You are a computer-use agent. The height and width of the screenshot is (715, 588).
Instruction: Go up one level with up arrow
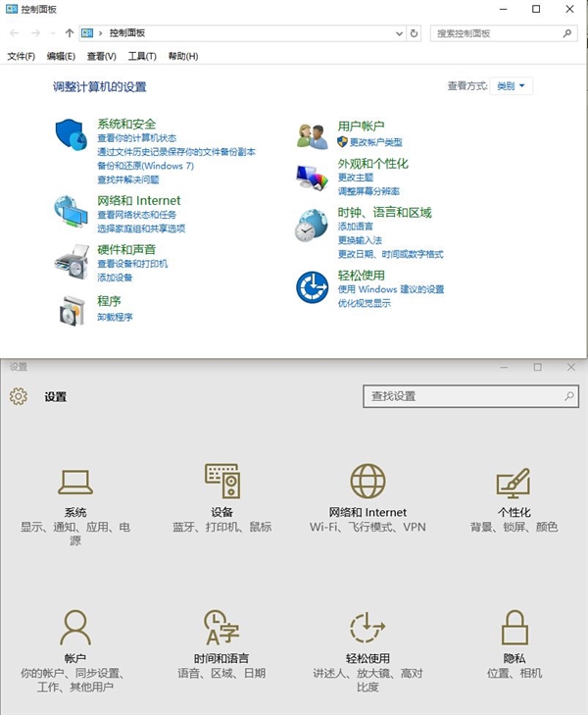point(70,32)
